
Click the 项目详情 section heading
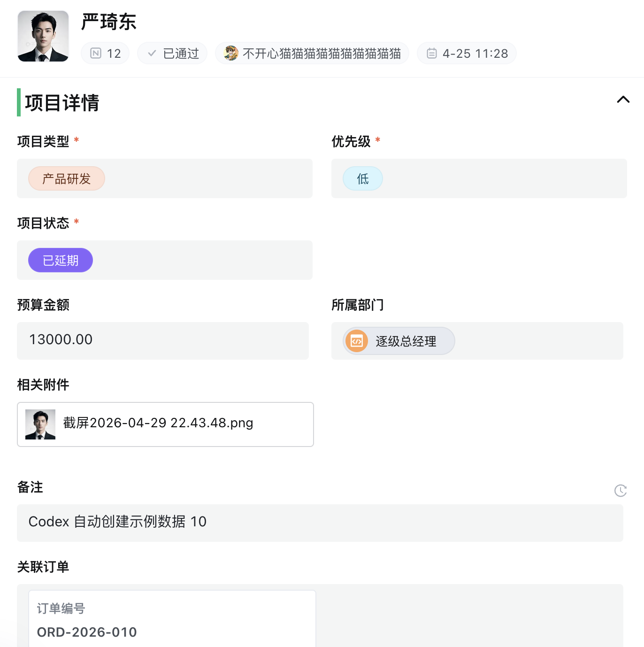click(62, 103)
